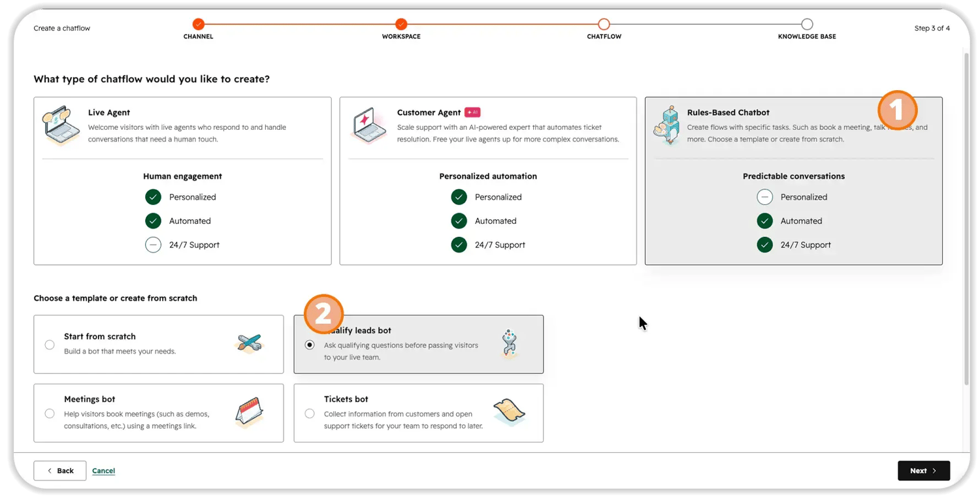Click the Create a chatflow title
This screenshot has height=498, width=980.
(62, 28)
